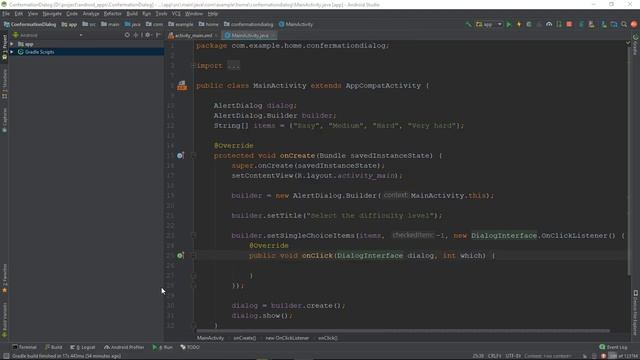Run the app with green play icon
The image size is (640, 360).
(509, 24)
